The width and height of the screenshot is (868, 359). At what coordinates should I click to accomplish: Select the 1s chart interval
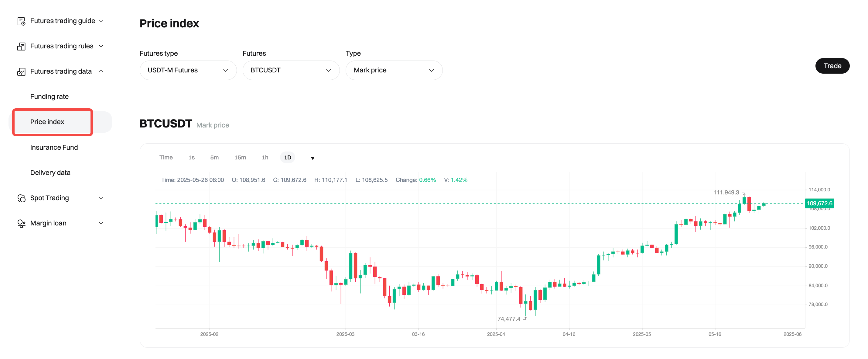click(x=191, y=158)
